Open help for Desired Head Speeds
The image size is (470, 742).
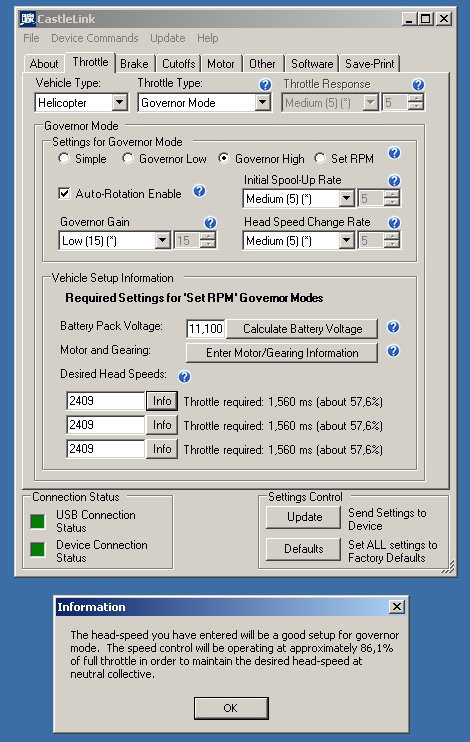[x=184, y=377]
